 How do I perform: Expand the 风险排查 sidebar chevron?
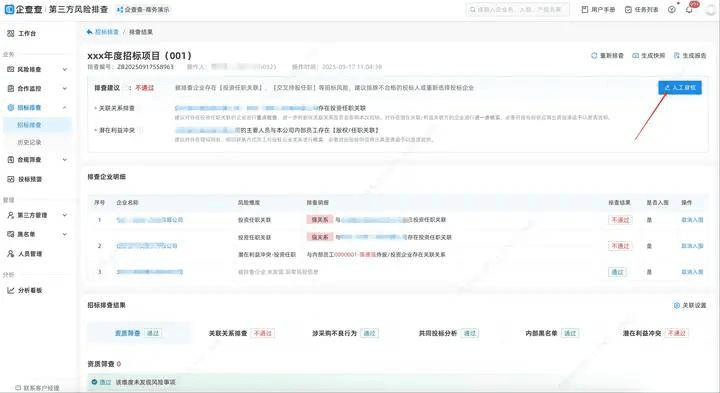click(65, 69)
